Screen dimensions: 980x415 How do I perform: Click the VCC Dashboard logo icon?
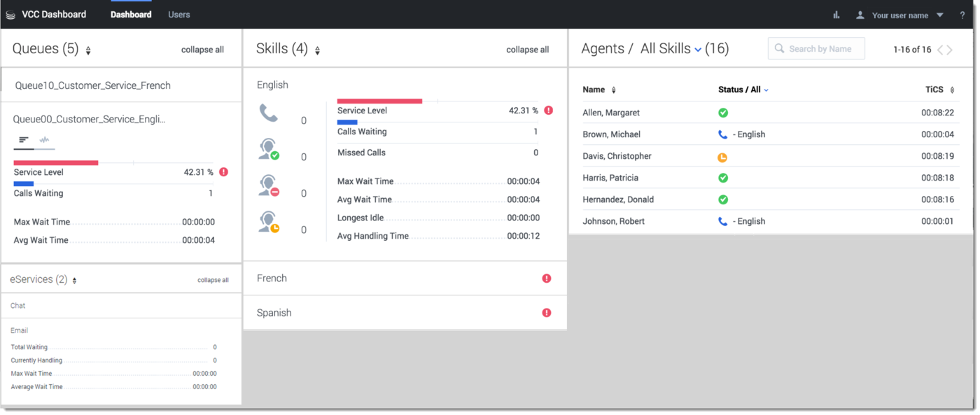(x=10, y=15)
